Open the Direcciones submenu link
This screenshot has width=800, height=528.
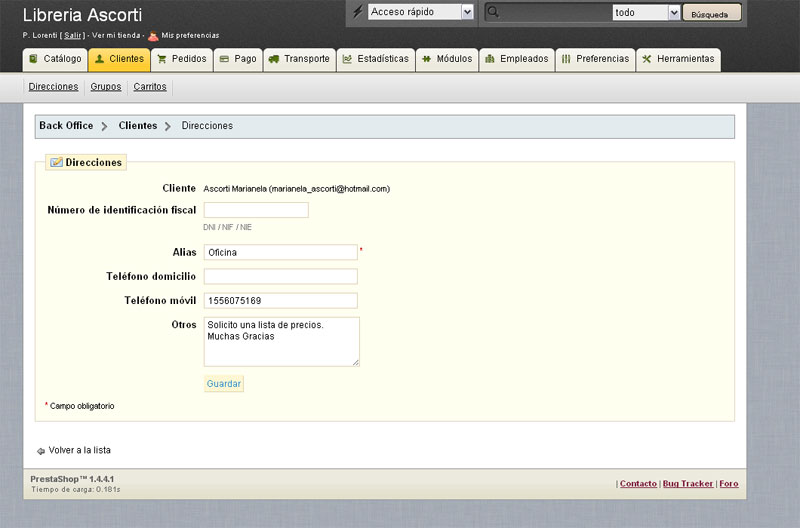pyautogui.click(x=53, y=87)
